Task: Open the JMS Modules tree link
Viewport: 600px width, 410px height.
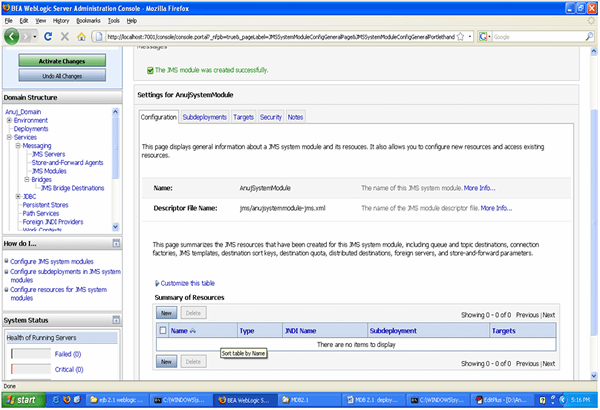Action: click(x=48, y=170)
